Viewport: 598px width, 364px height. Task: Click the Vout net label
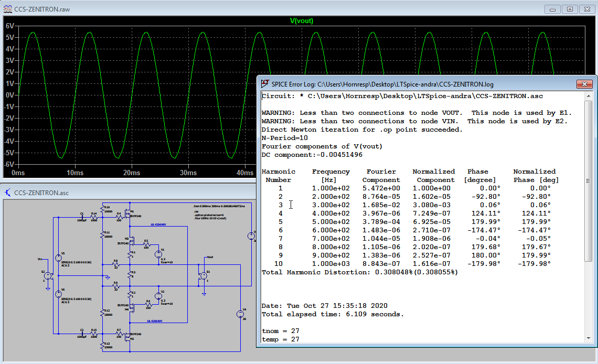(210, 257)
